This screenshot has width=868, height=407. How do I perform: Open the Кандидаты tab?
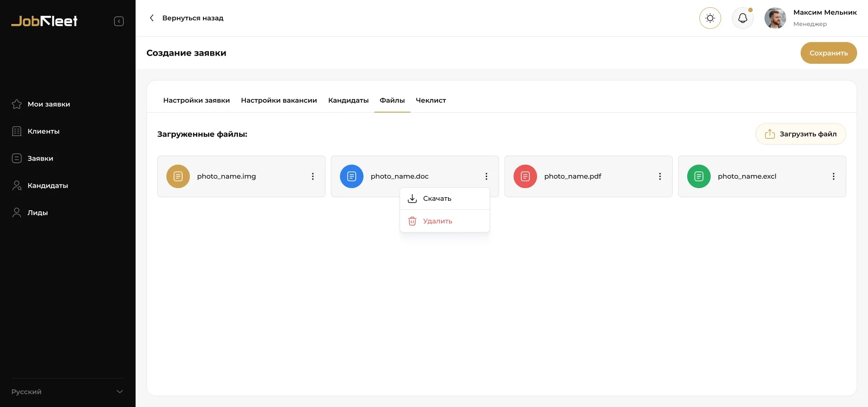348,100
